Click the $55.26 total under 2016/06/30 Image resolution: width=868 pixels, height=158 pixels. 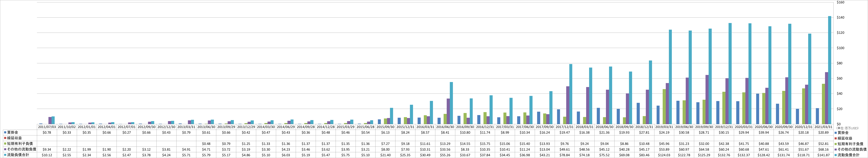click(446, 155)
